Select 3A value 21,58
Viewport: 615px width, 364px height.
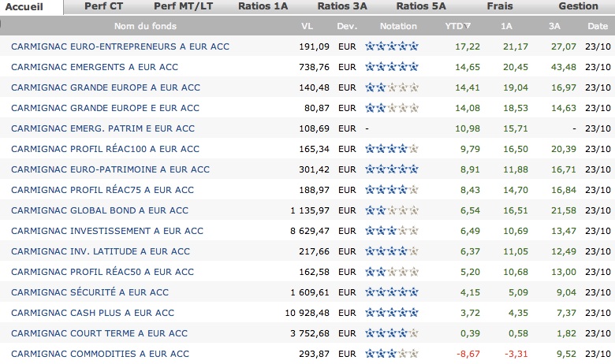tap(564, 210)
